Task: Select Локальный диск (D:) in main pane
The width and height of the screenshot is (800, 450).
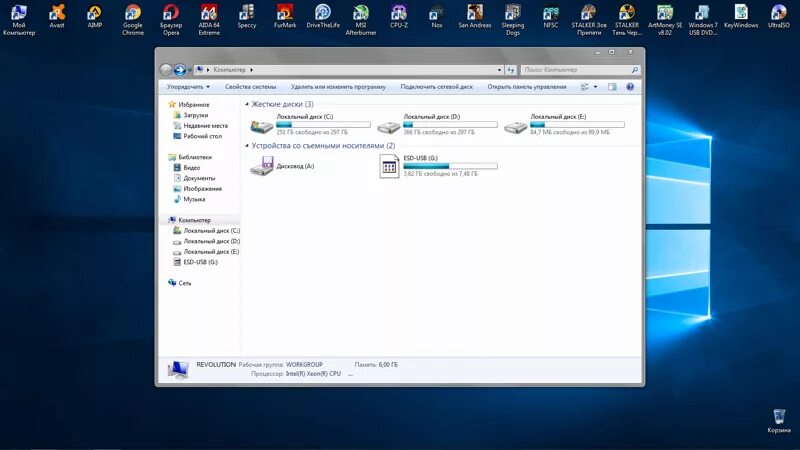Action: click(x=437, y=124)
